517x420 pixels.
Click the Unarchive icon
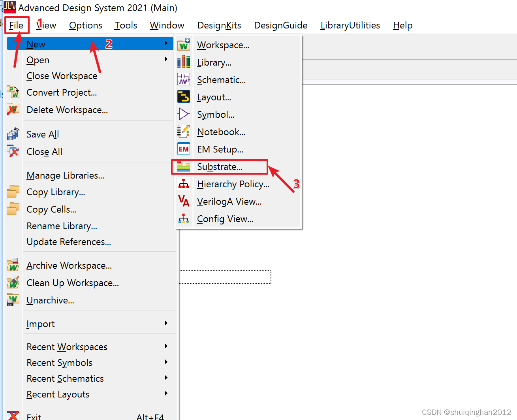(x=13, y=300)
